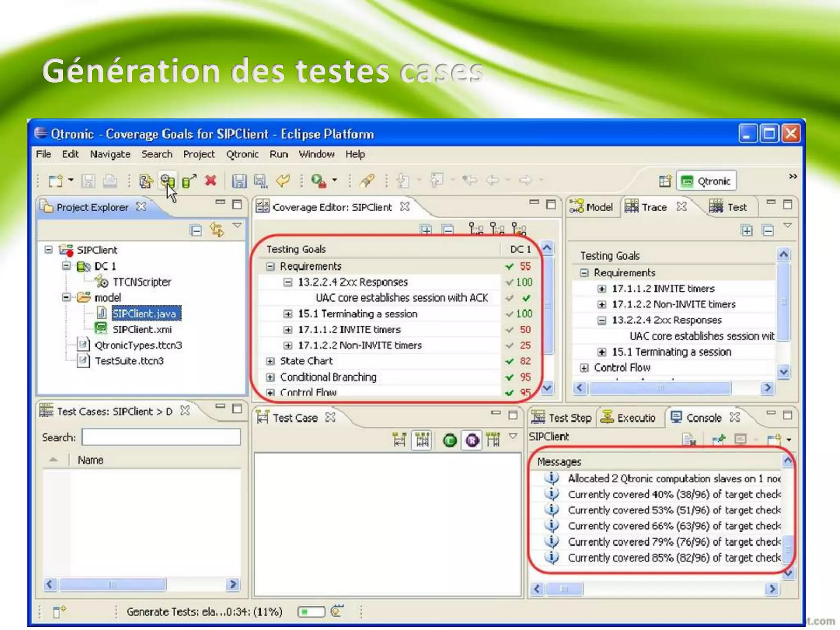This screenshot has height=630, width=840.
Task: Click Expand All icon in Coverage Editor
Action: pyautogui.click(x=426, y=230)
